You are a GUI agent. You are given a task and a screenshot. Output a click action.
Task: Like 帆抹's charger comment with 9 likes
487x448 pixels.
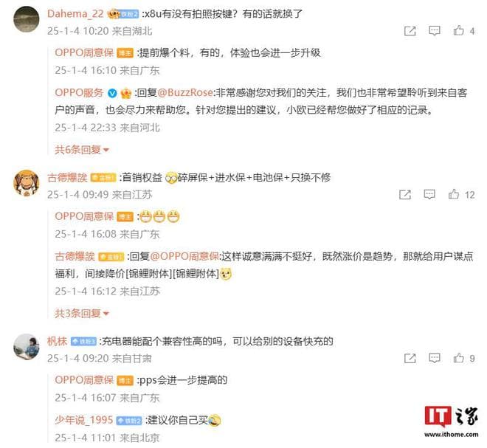pyautogui.click(x=458, y=358)
